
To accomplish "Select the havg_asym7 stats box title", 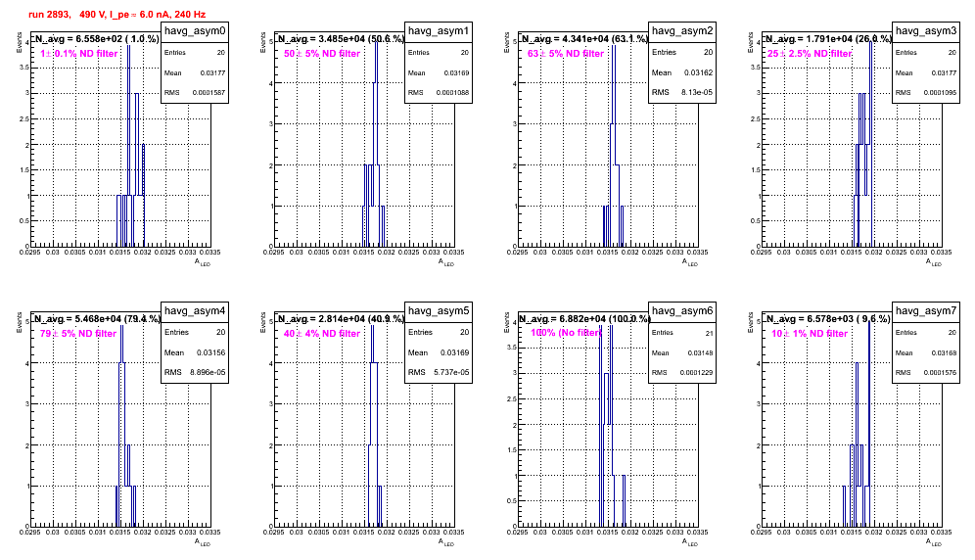I will pos(926,311).
